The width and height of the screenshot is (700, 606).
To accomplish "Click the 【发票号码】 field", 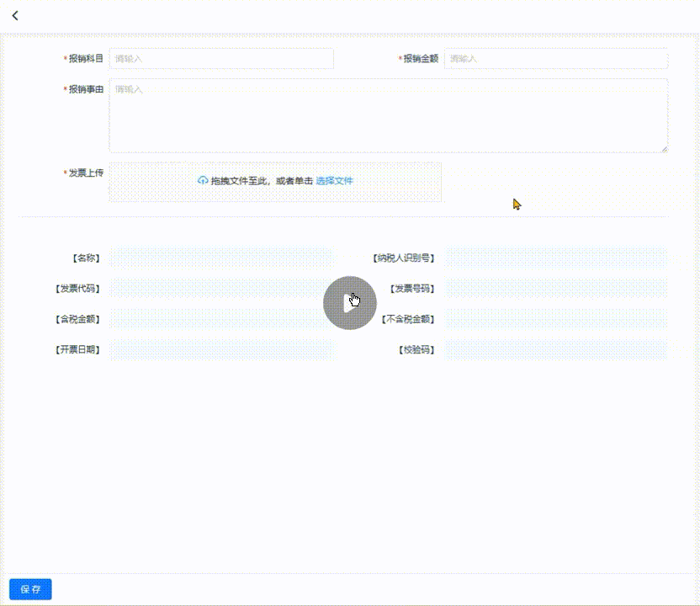I will [556, 289].
